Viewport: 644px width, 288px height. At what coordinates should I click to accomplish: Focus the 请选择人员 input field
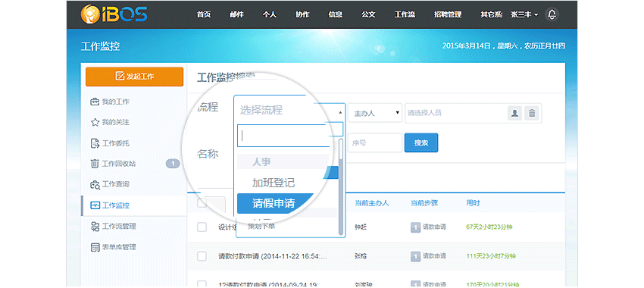pos(455,113)
